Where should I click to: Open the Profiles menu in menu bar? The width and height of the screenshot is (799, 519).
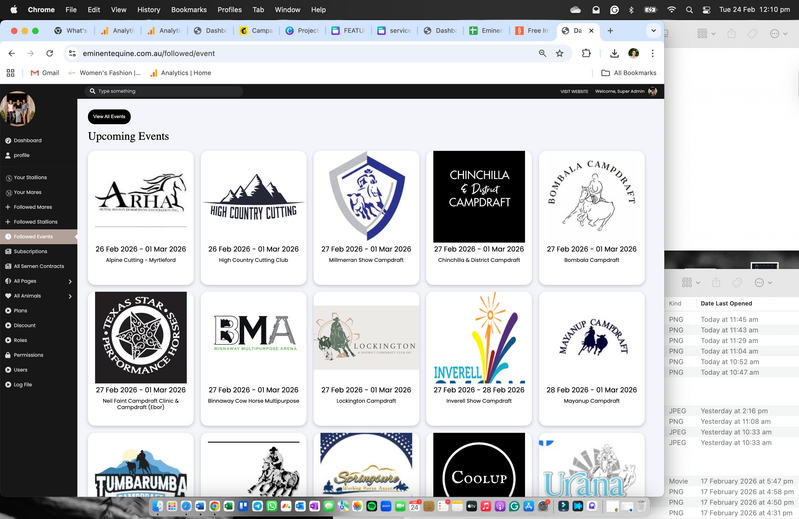point(229,10)
